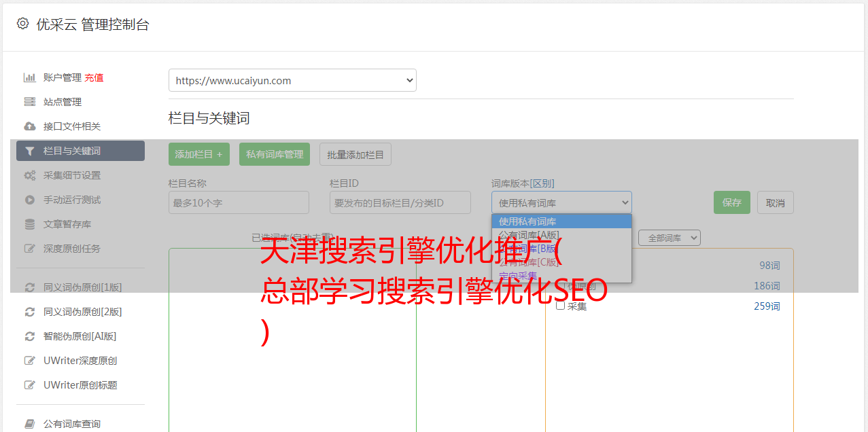Image resolution: width=868 pixels, height=432 pixels.
Task: Choose 定向采集 from the list
Action: coord(561,276)
